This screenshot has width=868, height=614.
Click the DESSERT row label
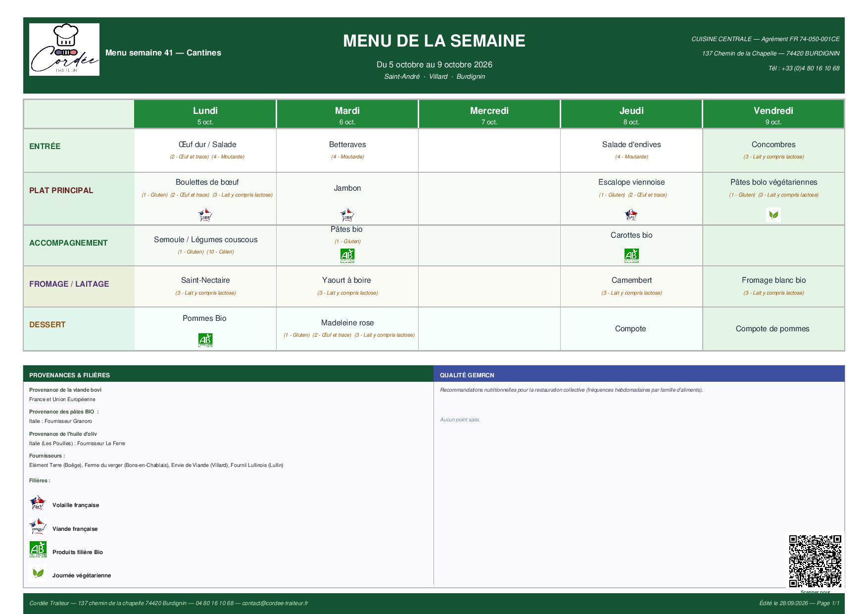[48, 325]
